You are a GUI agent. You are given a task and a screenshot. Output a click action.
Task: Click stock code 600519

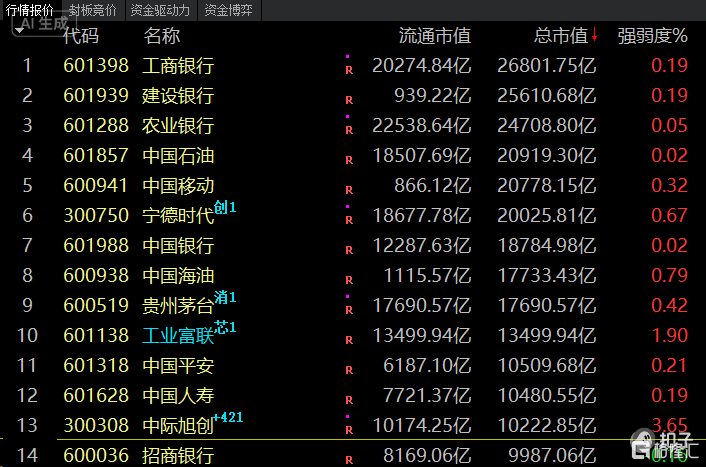[x=96, y=306]
